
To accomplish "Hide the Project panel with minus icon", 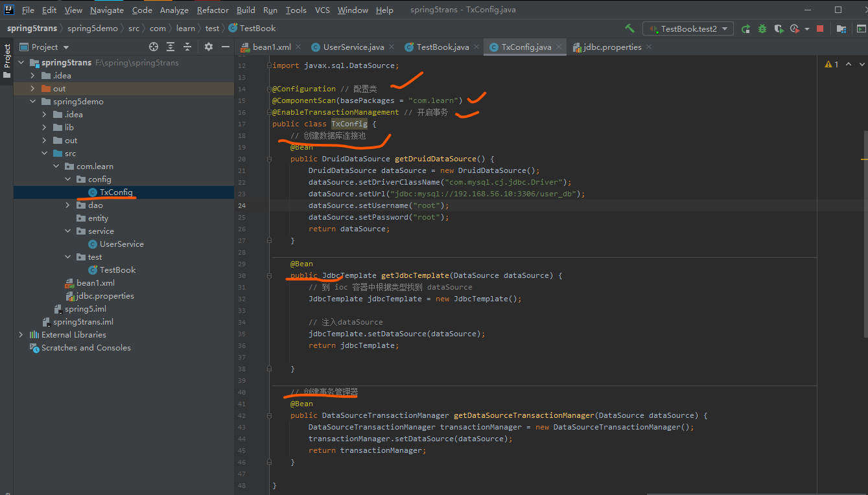I will click(226, 47).
